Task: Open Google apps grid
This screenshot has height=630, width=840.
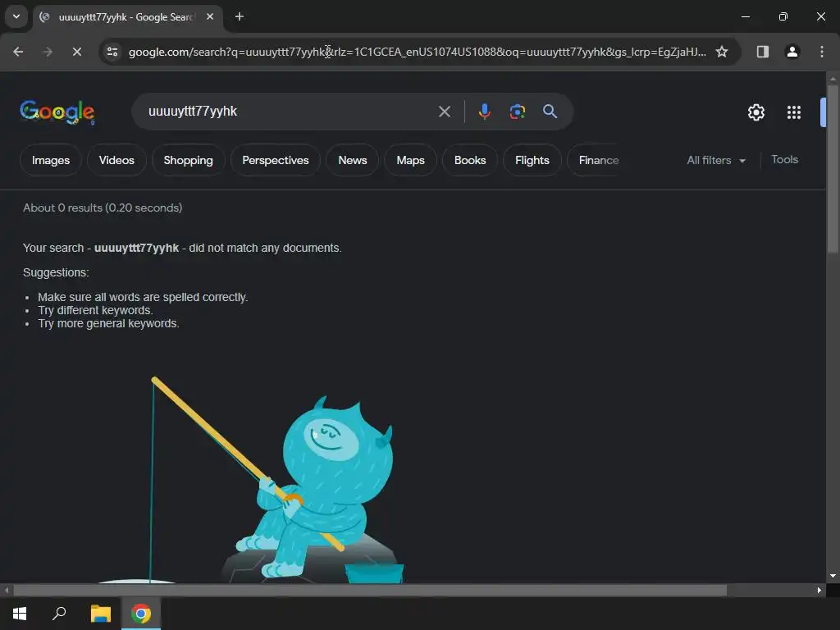Action: (794, 112)
